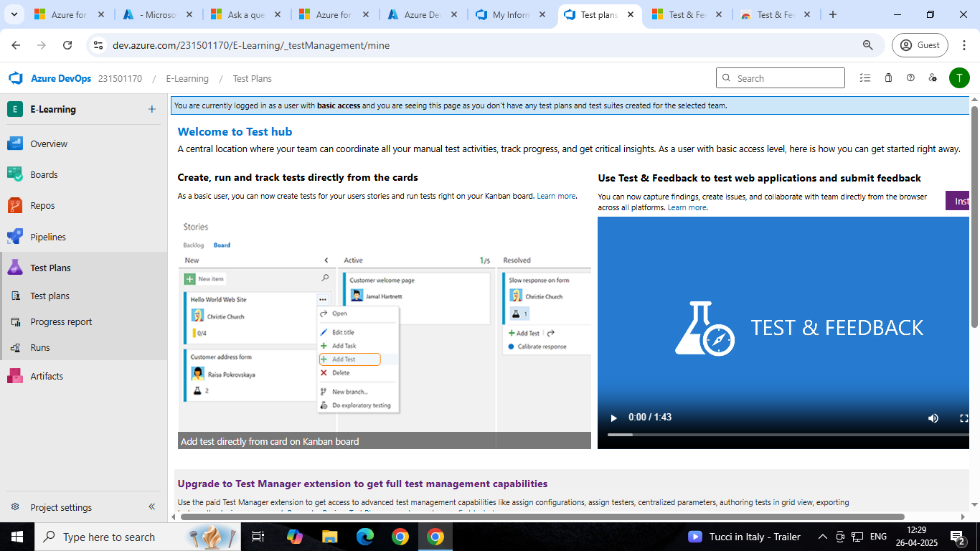Open Task View on the taskbar
980x551 pixels.
[258, 537]
